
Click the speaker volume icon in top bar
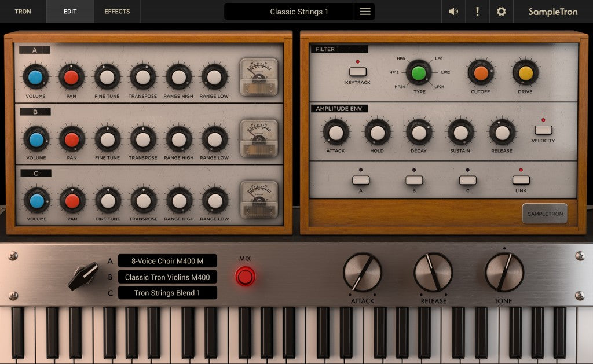453,12
